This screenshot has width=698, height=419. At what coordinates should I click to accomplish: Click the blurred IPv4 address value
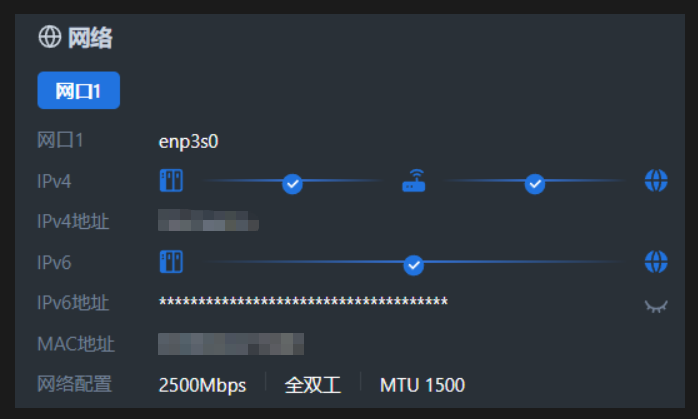pyautogui.click(x=209, y=221)
